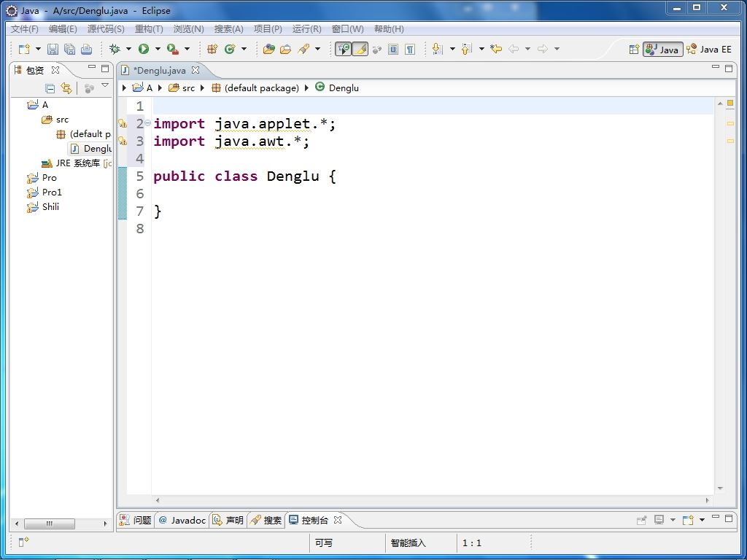Open the 源代码(S) menu

pyautogui.click(x=106, y=29)
